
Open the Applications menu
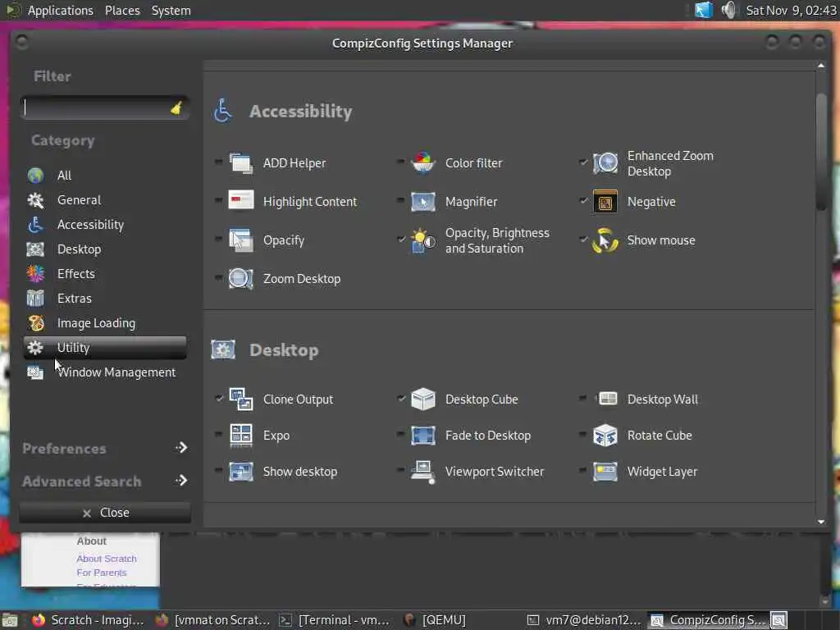click(x=60, y=10)
